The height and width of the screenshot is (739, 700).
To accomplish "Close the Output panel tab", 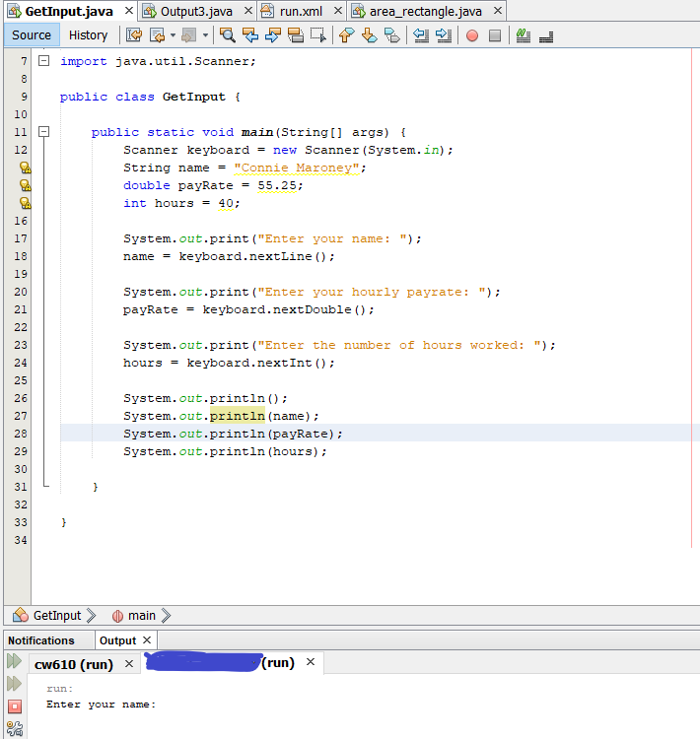I will coord(147,640).
